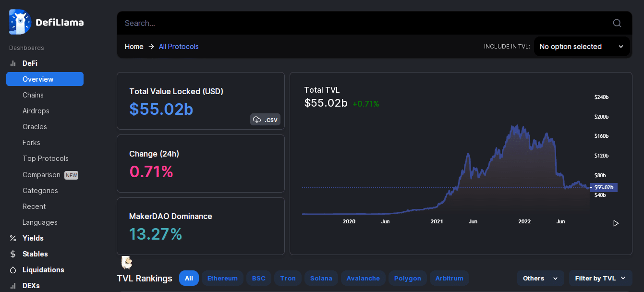The width and height of the screenshot is (644, 292).
Task: Download data via the .csv icon
Action: 265,120
